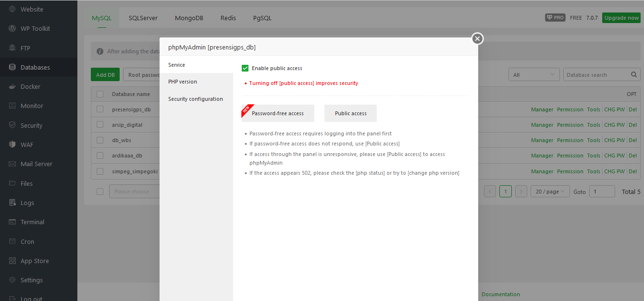Image resolution: width=644 pixels, height=301 pixels.
Task: Click the Terminal icon in sidebar
Action: click(12, 222)
